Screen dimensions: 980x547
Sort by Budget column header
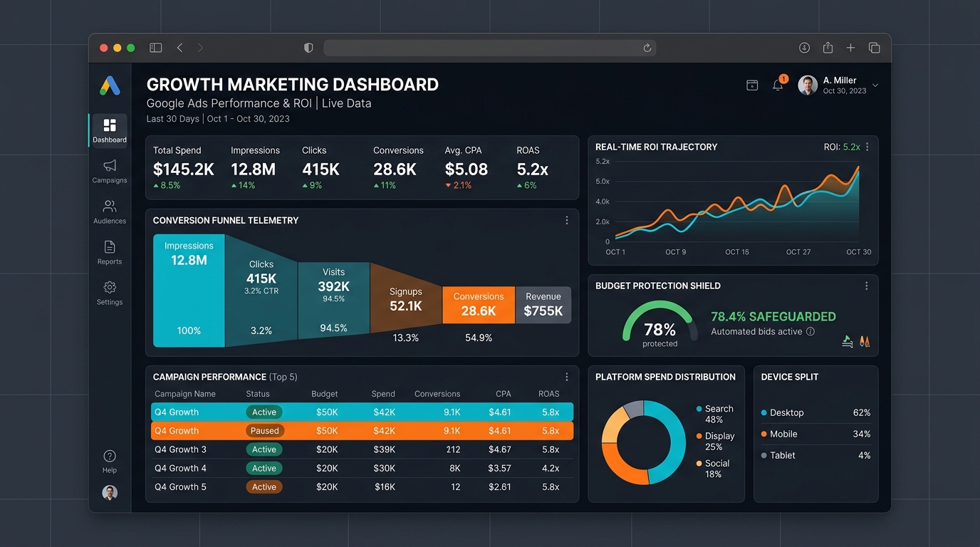tap(325, 394)
